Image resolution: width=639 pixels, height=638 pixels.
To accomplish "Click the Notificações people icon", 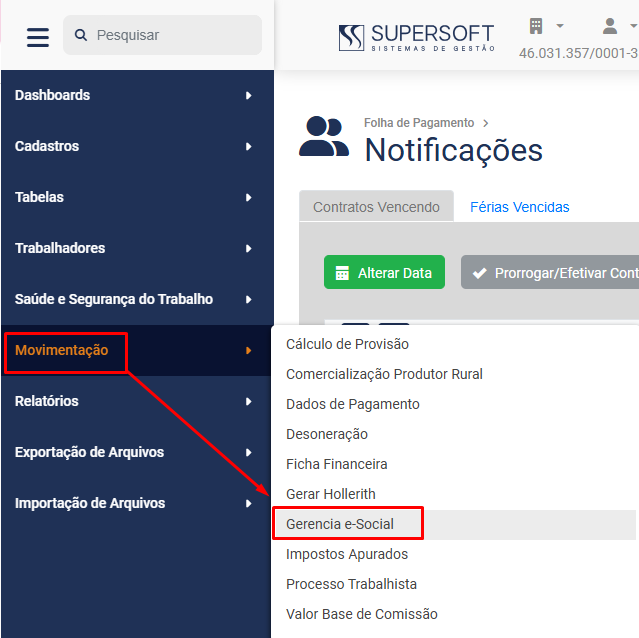I will (x=324, y=136).
